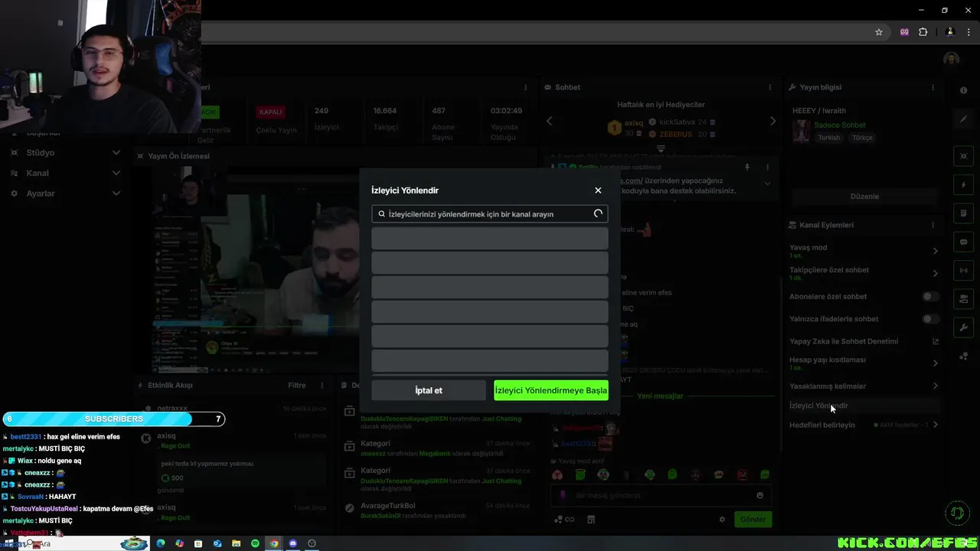The image size is (980, 551).
Task: Open Microsoft Edge from taskbar
Action: pos(161,543)
